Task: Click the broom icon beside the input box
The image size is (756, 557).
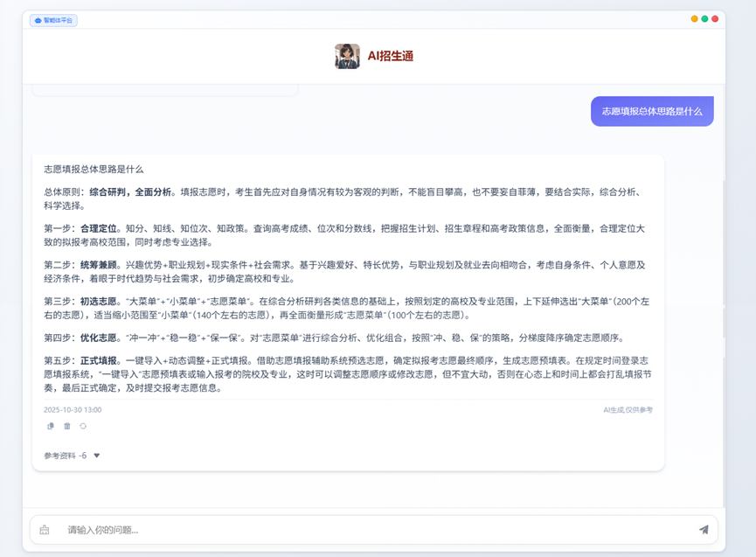Action: pyautogui.click(x=45, y=530)
